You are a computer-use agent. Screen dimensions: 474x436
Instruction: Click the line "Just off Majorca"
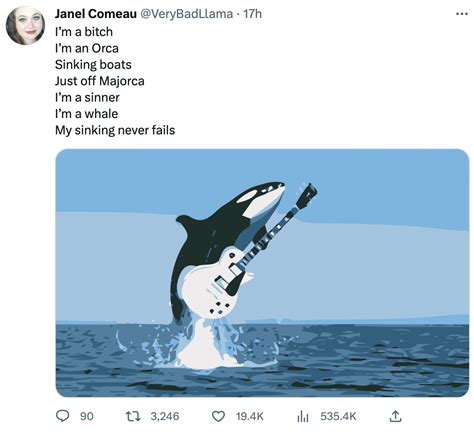(x=100, y=81)
